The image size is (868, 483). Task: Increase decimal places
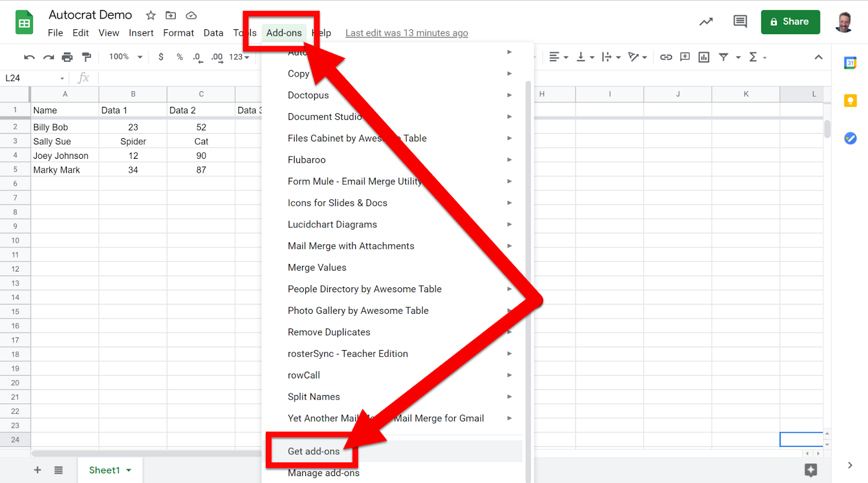[217, 57]
